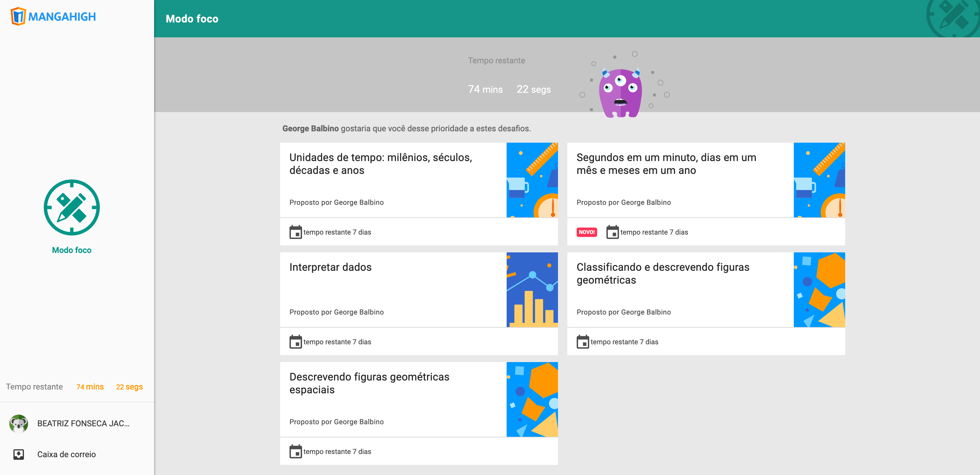This screenshot has height=475, width=980.
Task: Select the Modo foco sidebar label
Action: click(72, 250)
